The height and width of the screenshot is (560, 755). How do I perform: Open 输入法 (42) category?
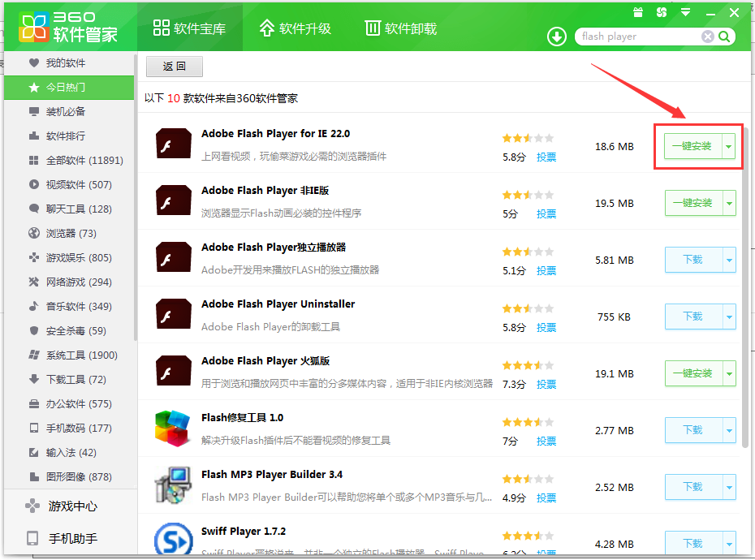[x=69, y=453]
